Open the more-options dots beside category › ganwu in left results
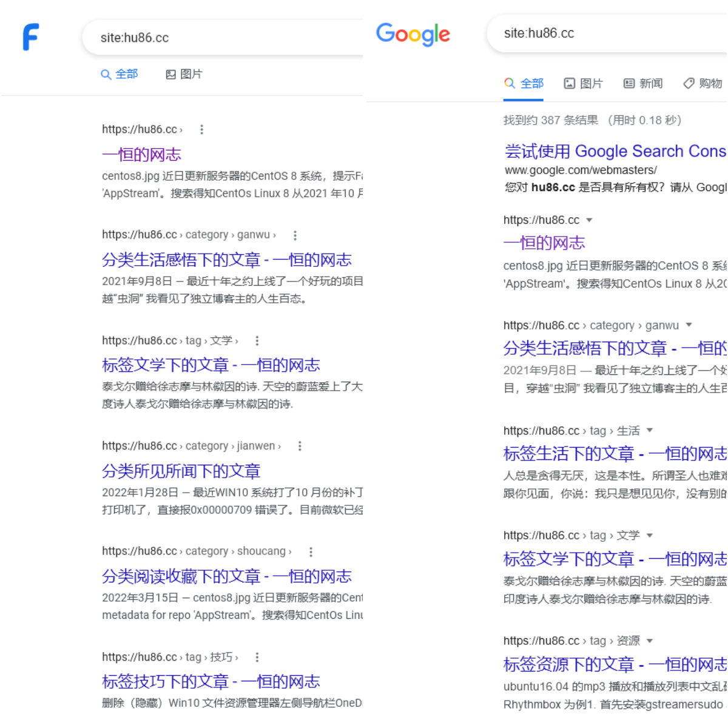728x728 pixels. (295, 235)
